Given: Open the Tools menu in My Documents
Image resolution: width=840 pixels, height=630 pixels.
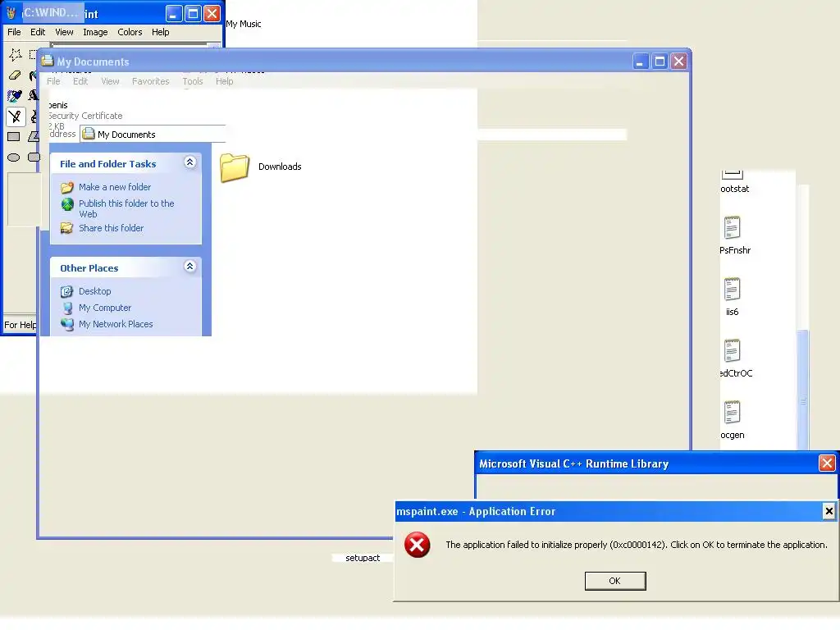Looking at the screenshot, I should [x=192, y=81].
